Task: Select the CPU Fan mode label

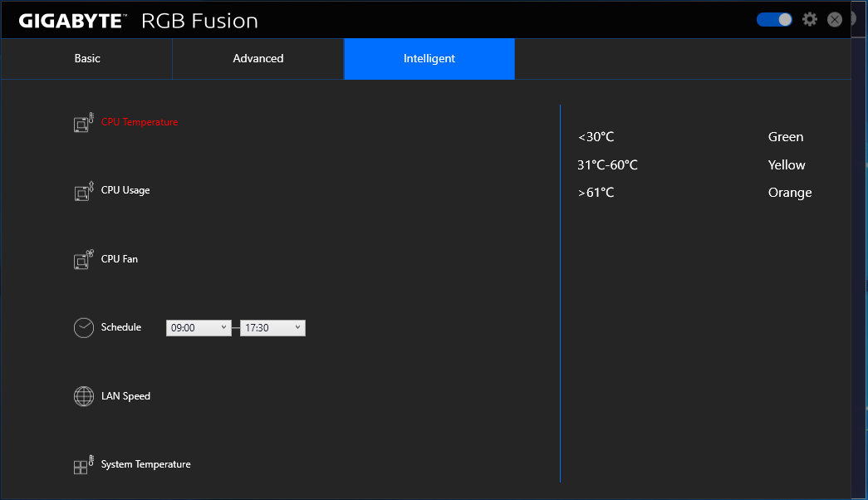Action: point(120,258)
